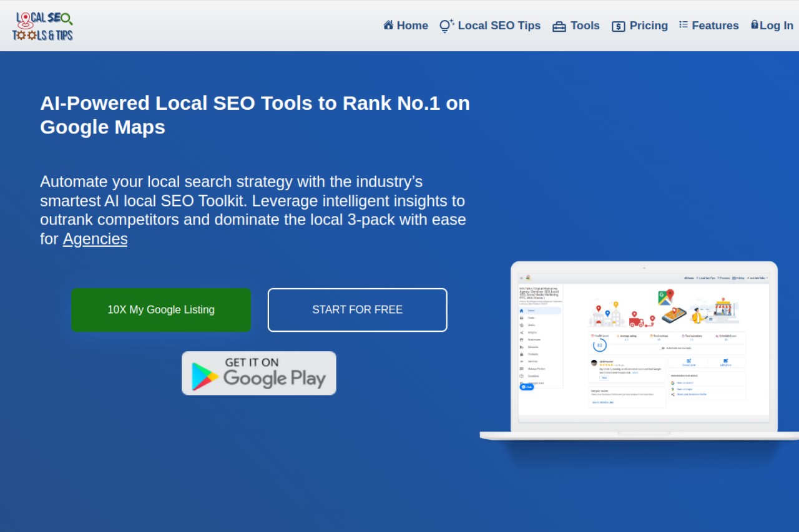Click the green 10X My Google Listing button
Screen dimensions: 799x532
pyautogui.click(x=161, y=310)
